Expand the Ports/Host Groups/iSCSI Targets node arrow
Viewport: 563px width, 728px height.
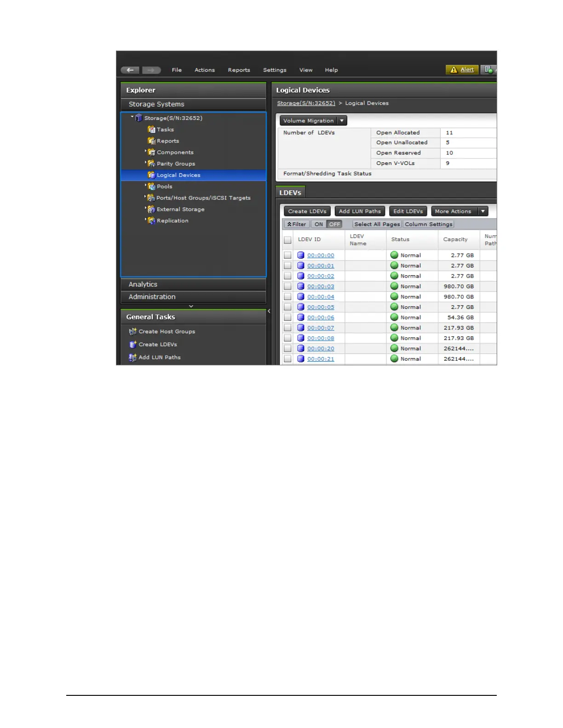[145, 196]
